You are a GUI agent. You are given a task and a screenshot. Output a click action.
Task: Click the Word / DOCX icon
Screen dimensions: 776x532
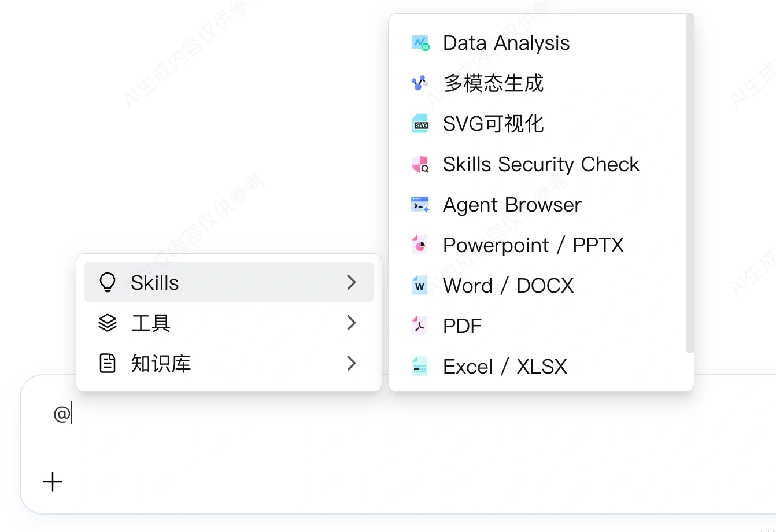click(420, 286)
